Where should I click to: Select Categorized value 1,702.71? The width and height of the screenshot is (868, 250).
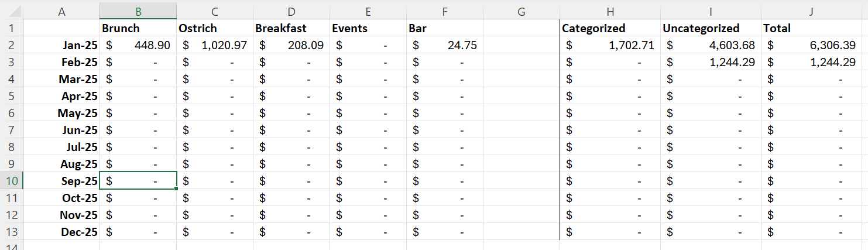[x=610, y=45]
